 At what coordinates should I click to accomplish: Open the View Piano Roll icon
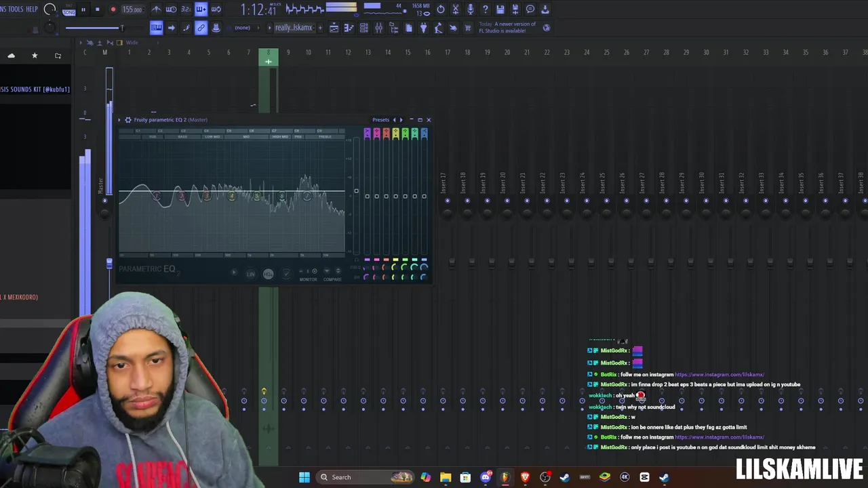(x=349, y=28)
